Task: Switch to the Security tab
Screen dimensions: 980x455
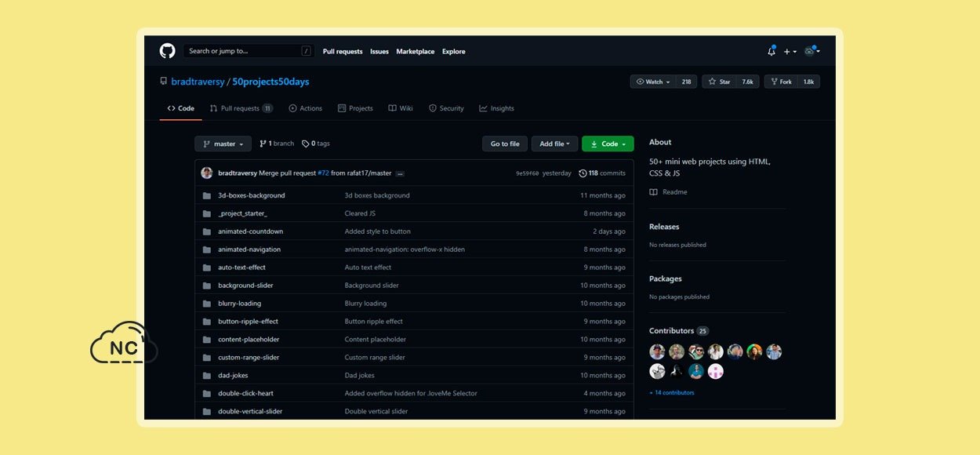Action: [x=446, y=108]
